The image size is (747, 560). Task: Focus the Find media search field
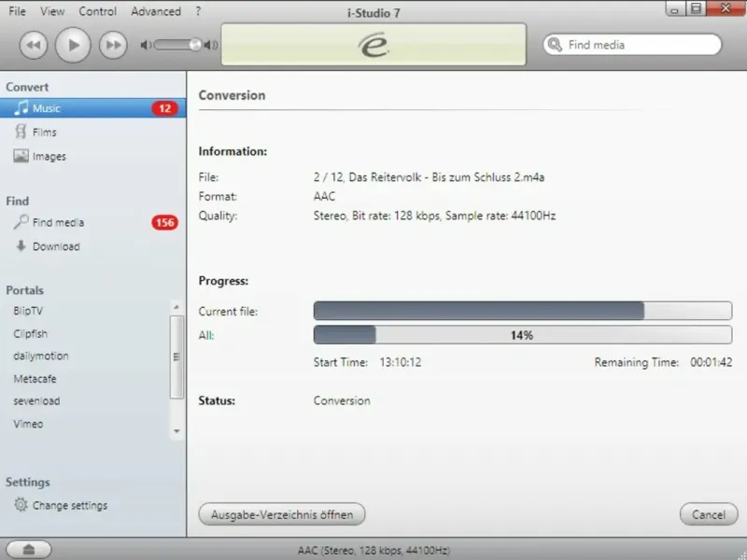(632, 45)
